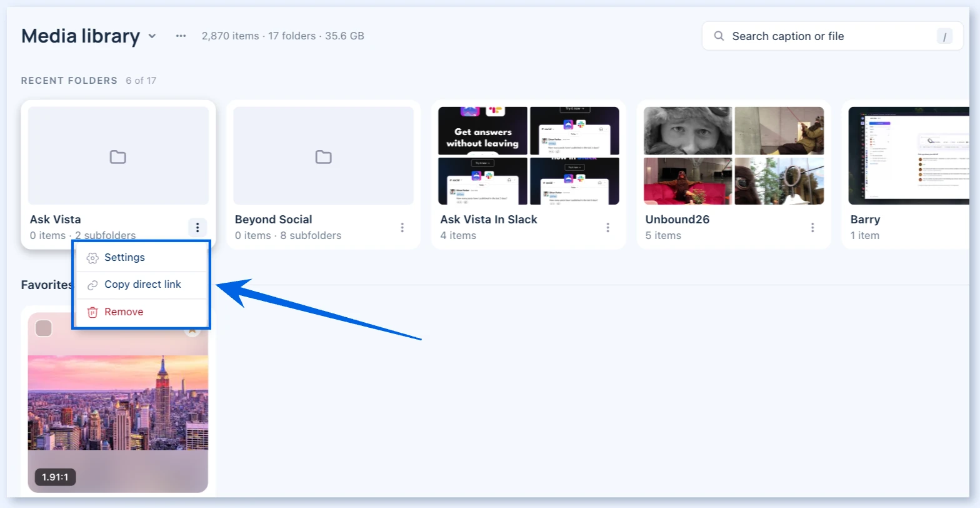Click the folder icon in Ask Vista card
Screen dimensions: 980x508
pyautogui.click(x=118, y=156)
